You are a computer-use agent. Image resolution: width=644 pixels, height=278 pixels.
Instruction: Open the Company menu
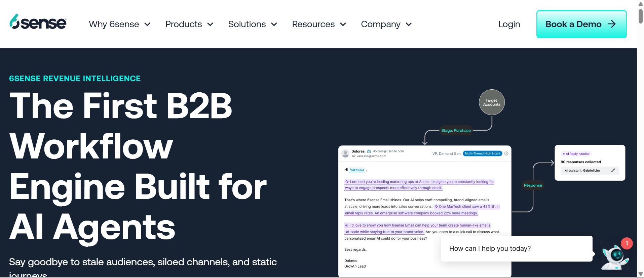click(x=386, y=25)
